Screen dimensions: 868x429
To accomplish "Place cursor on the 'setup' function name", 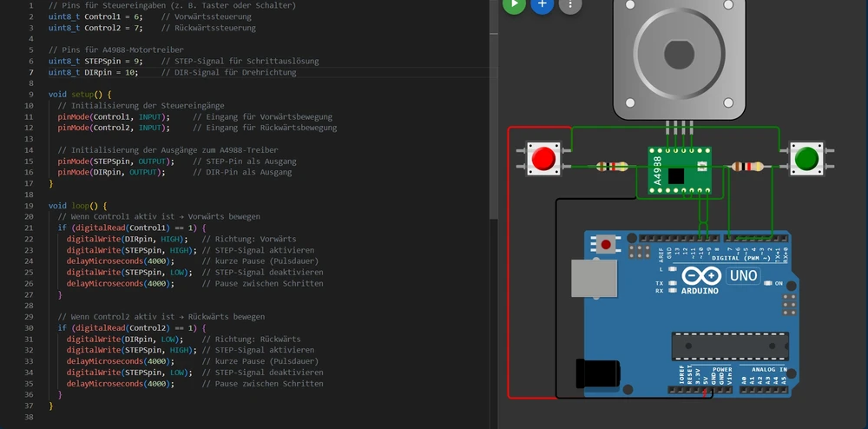I will [x=82, y=95].
